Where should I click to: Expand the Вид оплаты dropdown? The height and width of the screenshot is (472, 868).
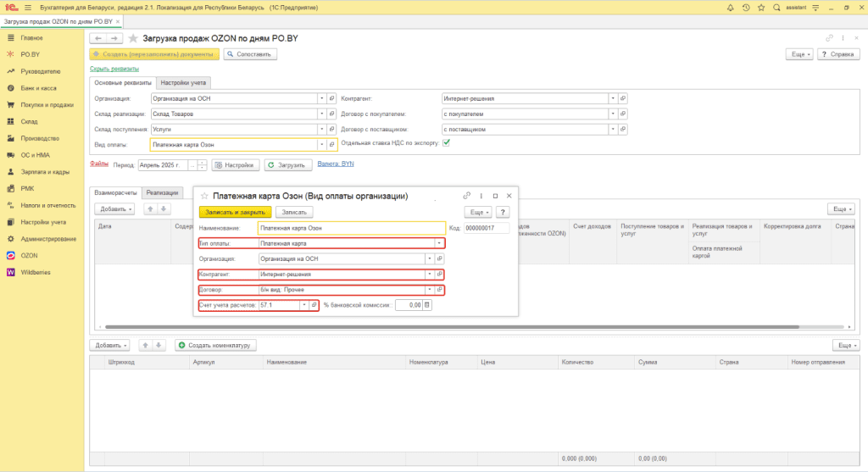(x=321, y=145)
